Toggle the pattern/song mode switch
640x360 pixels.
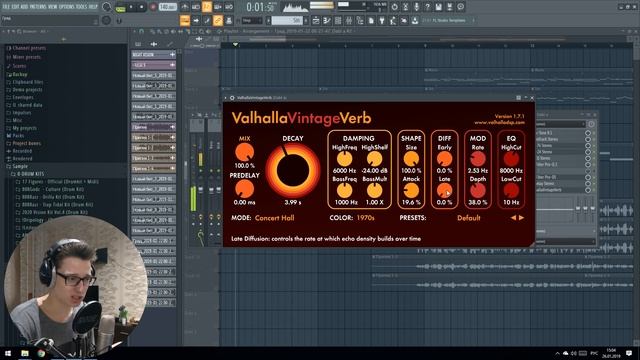click(120, 7)
